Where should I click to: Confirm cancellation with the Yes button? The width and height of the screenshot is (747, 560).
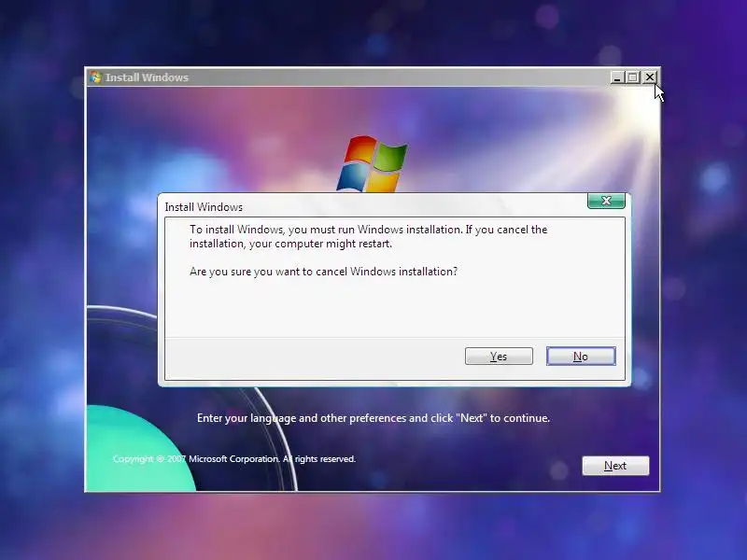coord(499,357)
